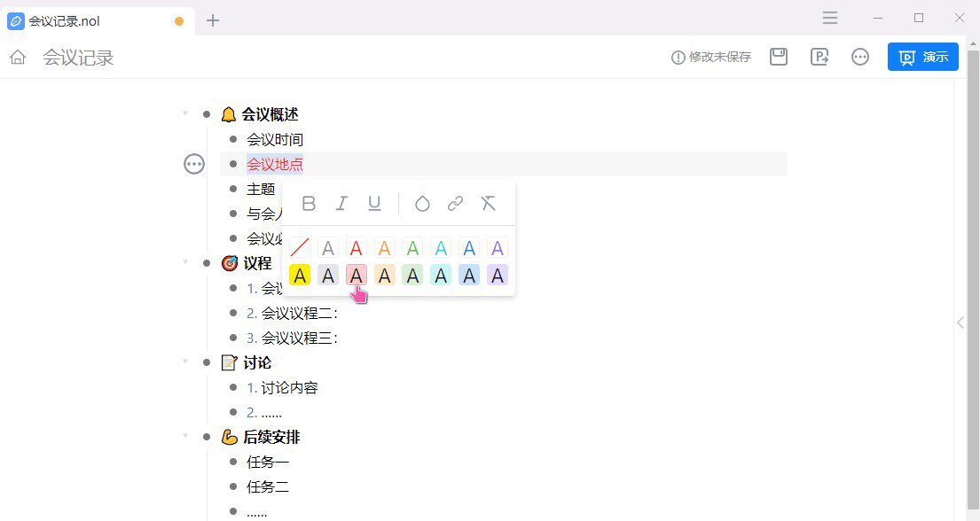This screenshot has height=521, width=980.
Task: Collapse the 后续安排 section
Action: (x=185, y=436)
